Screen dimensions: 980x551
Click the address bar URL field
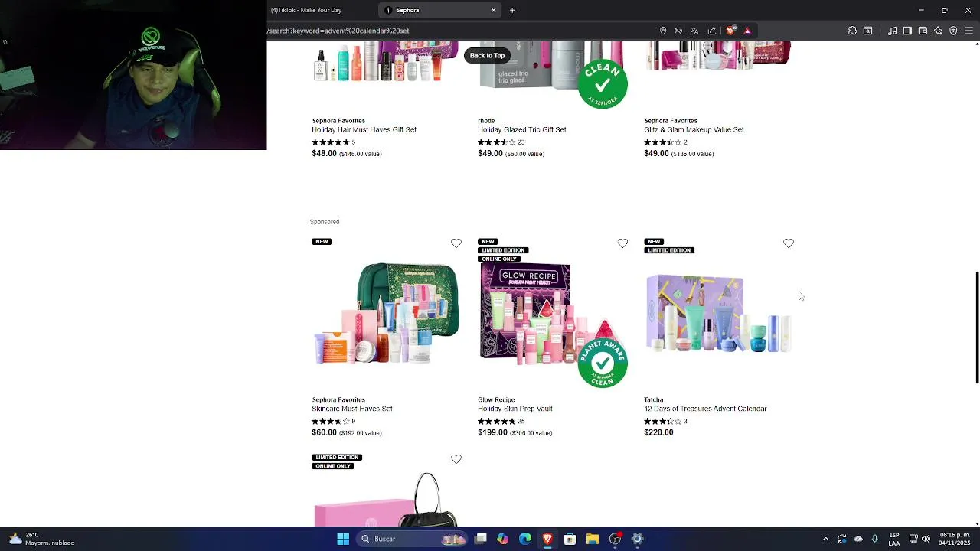(x=459, y=31)
